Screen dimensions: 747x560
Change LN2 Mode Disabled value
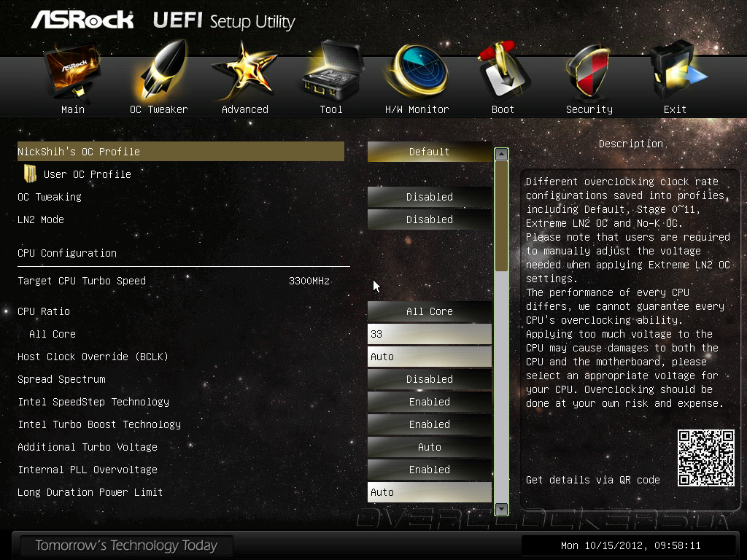pos(429,219)
